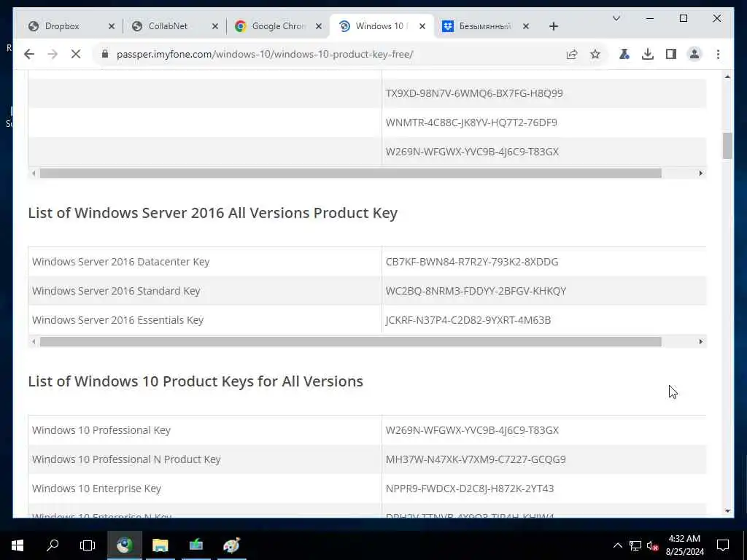The height and width of the screenshot is (560, 747).
Task: Click key MH37W-N47XK-V7XM9-C7227-GCQG9
Action: [x=476, y=459]
